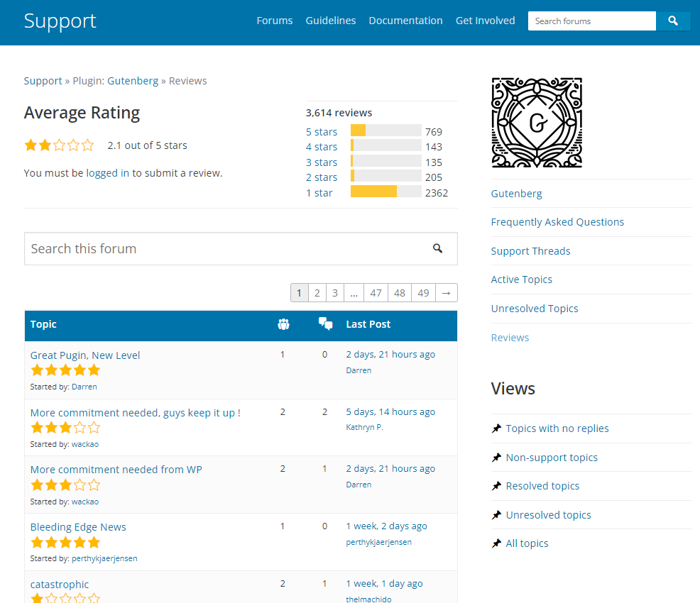Click the stars under Bleeding Edge News

pos(65,542)
